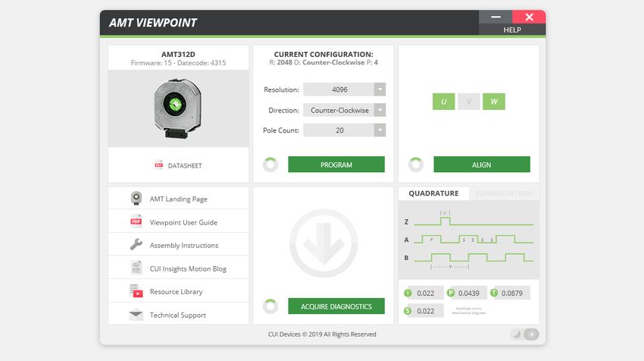Click the Assembly Instructions wrench icon
Screen dimensions: 644x361
tap(136, 244)
